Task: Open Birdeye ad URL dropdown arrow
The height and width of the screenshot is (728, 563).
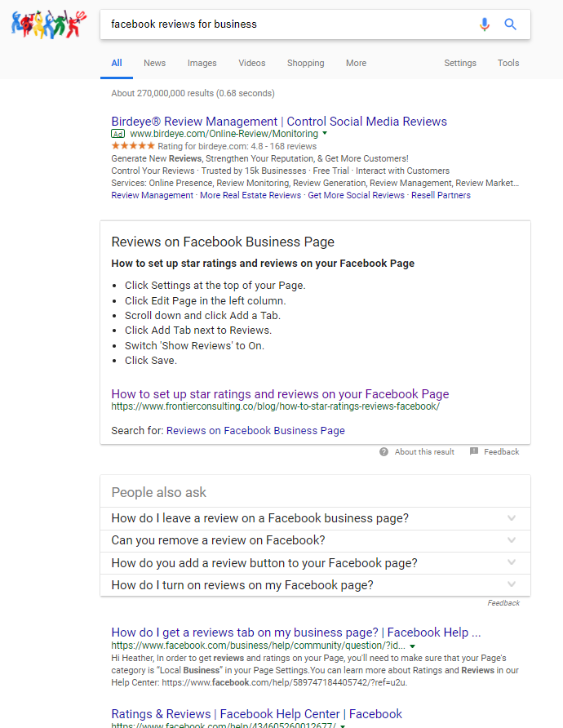Action: (x=325, y=133)
